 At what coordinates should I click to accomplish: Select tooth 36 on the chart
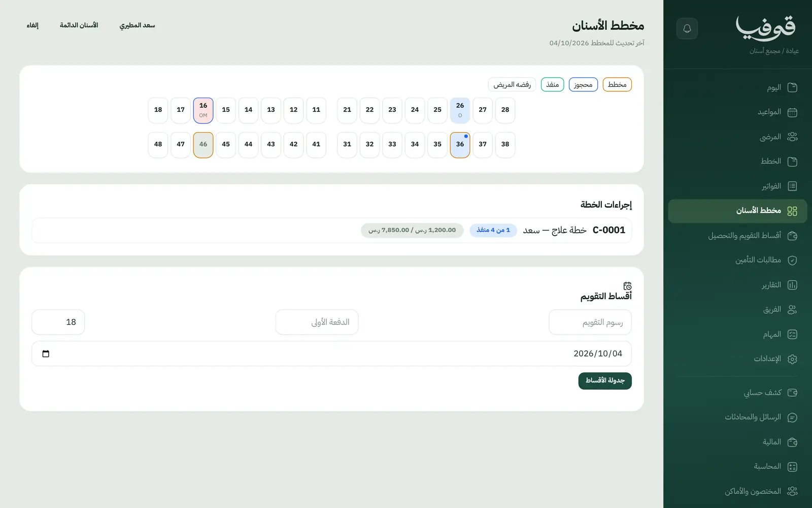[x=460, y=145]
